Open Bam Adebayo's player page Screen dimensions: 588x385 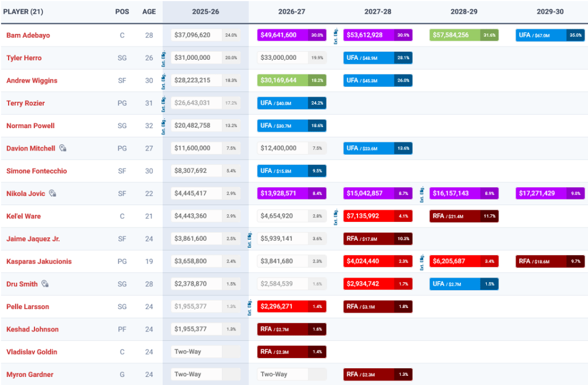click(x=28, y=35)
